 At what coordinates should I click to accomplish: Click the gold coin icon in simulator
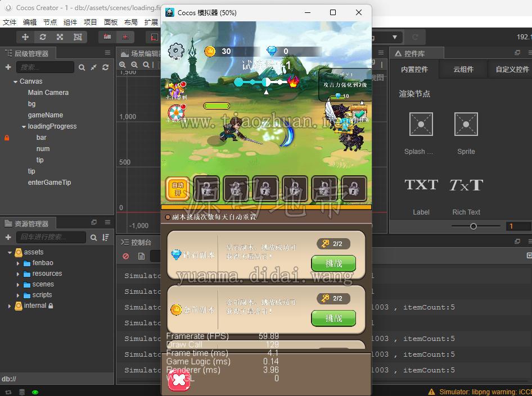pyautogui.click(x=210, y=51)
